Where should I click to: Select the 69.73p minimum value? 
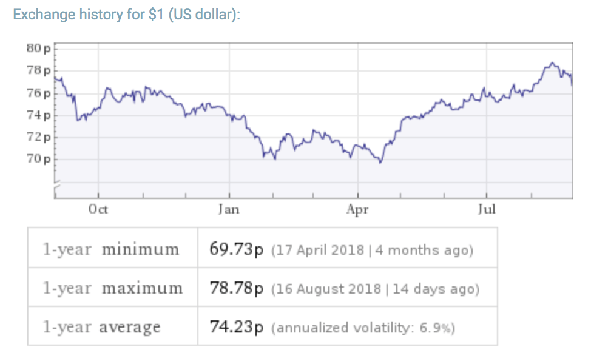pos(236,250)
